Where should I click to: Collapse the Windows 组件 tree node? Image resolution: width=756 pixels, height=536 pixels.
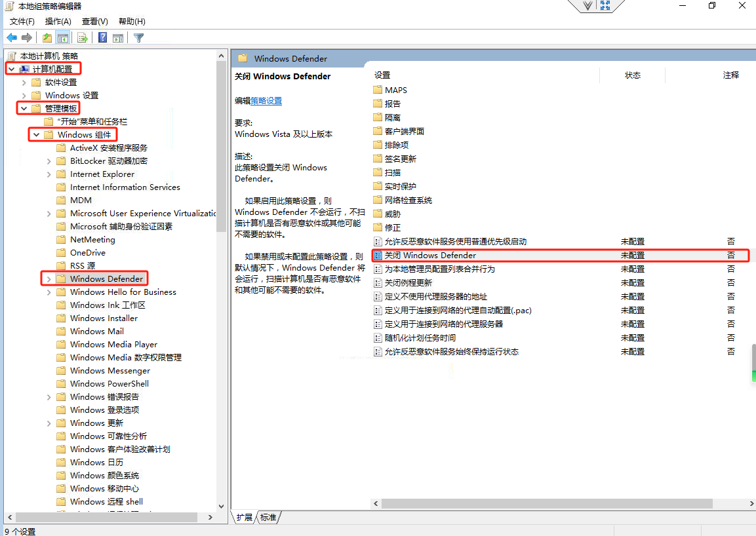(37, 134)
